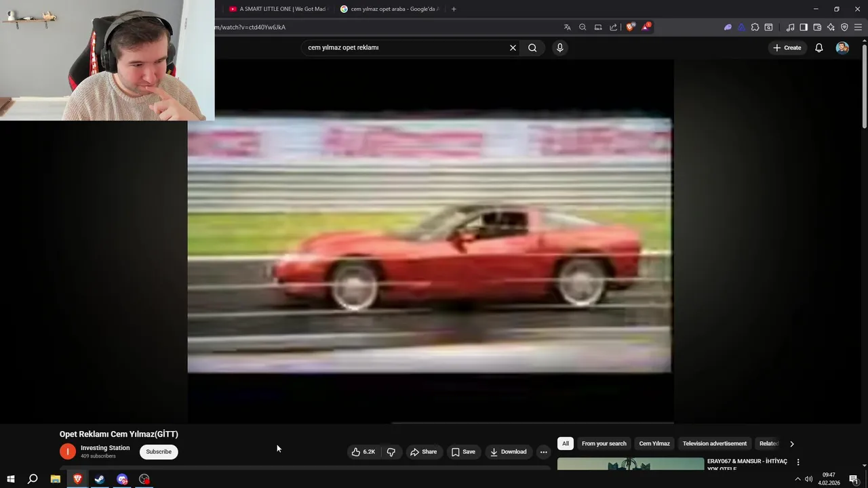Image resolution: width=868 pixels, height=488 pixels.
Task: Open the Brave Wallet icon
Action: pyautogui.click(x=817, y=27)
